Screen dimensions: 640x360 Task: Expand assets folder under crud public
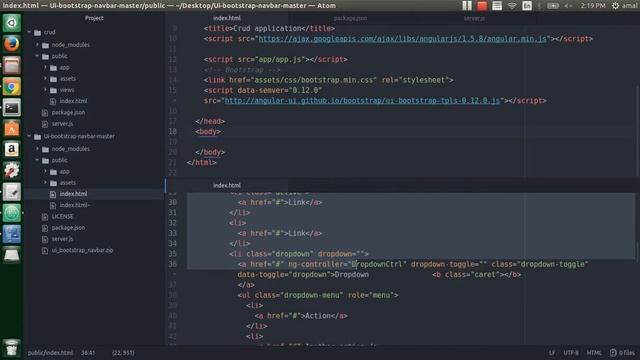pos(45,78)
